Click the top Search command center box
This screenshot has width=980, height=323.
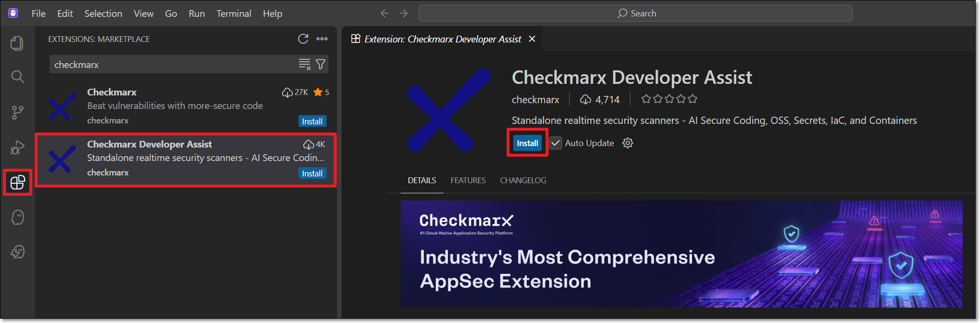(635, 13)
